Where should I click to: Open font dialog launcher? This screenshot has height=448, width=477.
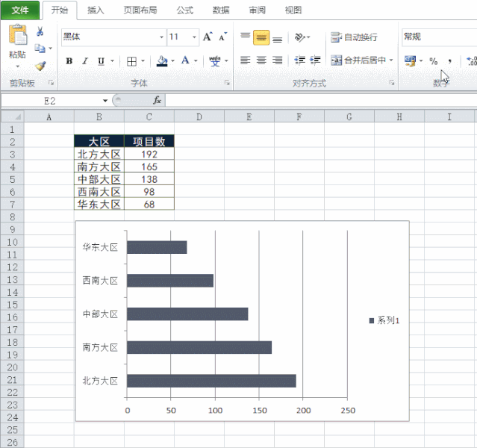tap(227, 83)
